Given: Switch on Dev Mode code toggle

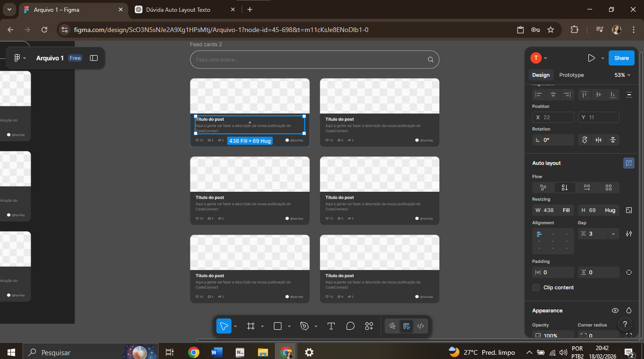Looking at the screenshot, I should (421, 326).
